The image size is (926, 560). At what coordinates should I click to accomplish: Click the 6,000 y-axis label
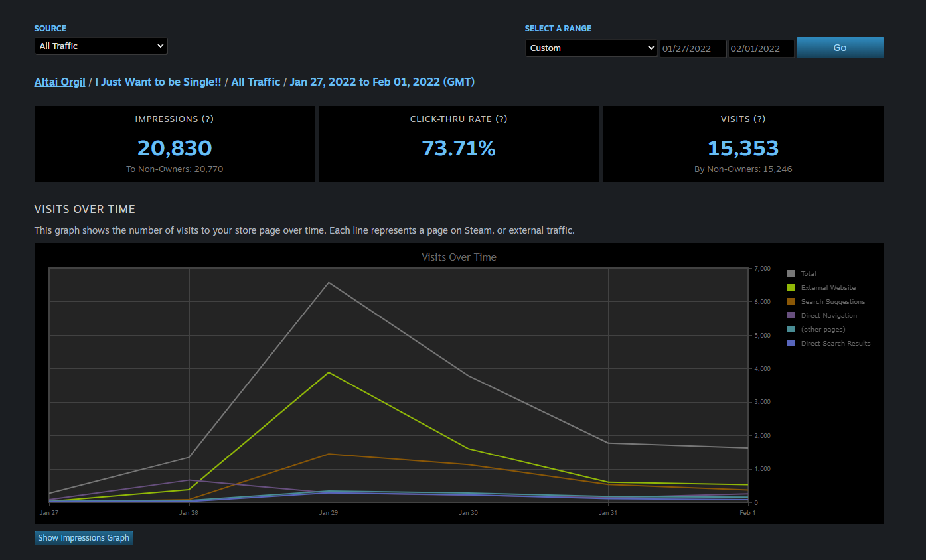(x=761, y=302)
